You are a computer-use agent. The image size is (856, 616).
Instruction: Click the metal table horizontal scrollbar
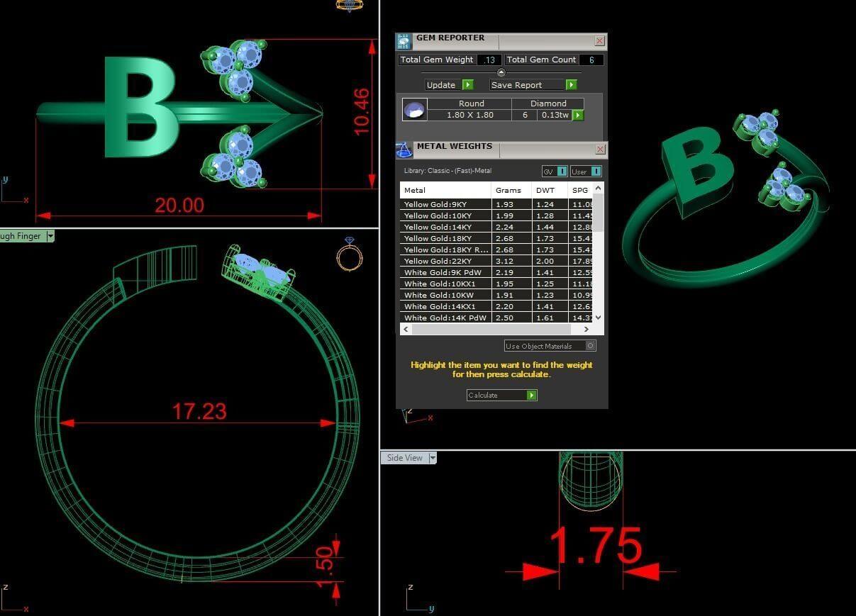click(x=490, y=330)
